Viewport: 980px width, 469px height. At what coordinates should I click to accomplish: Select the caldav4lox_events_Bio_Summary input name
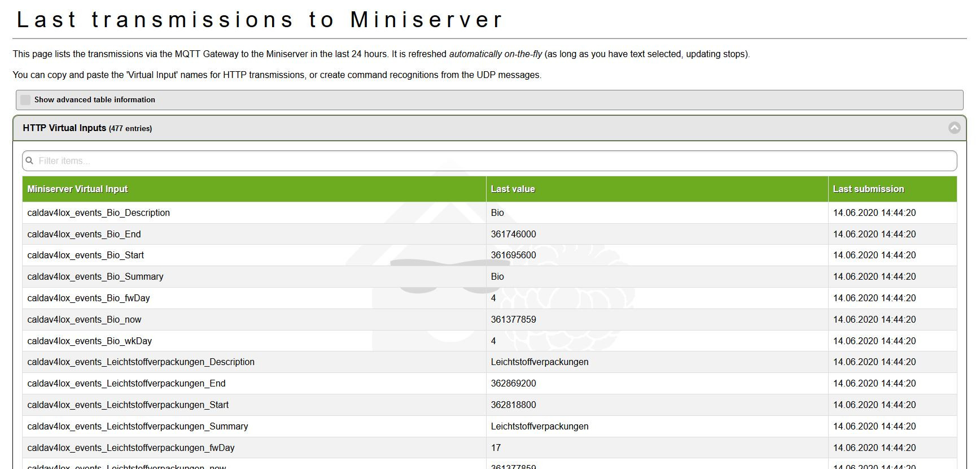tap(95, 277)
